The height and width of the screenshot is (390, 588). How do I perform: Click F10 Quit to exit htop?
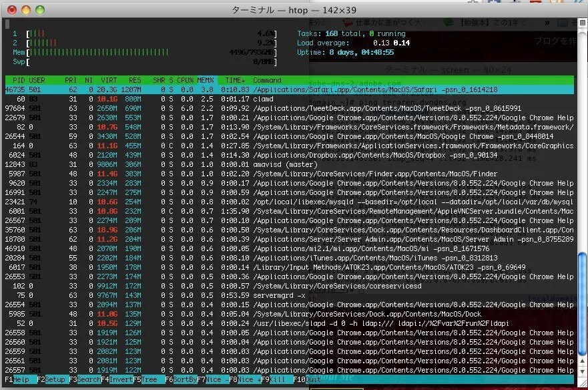click(301, 379)
